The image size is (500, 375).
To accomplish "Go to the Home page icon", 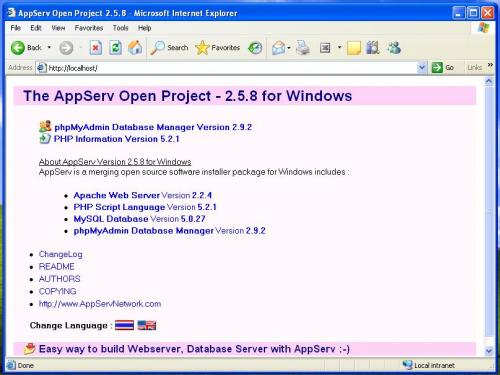I will click(x=135, y=48).
